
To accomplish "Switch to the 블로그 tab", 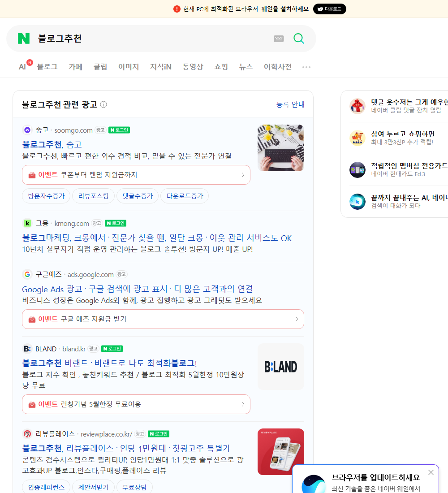I will point(47,67).
